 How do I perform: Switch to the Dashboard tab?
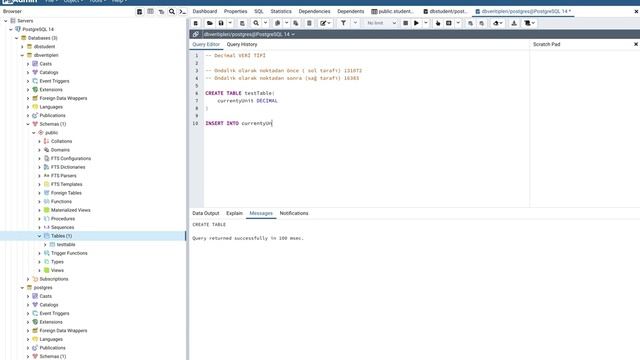[204, 11]
